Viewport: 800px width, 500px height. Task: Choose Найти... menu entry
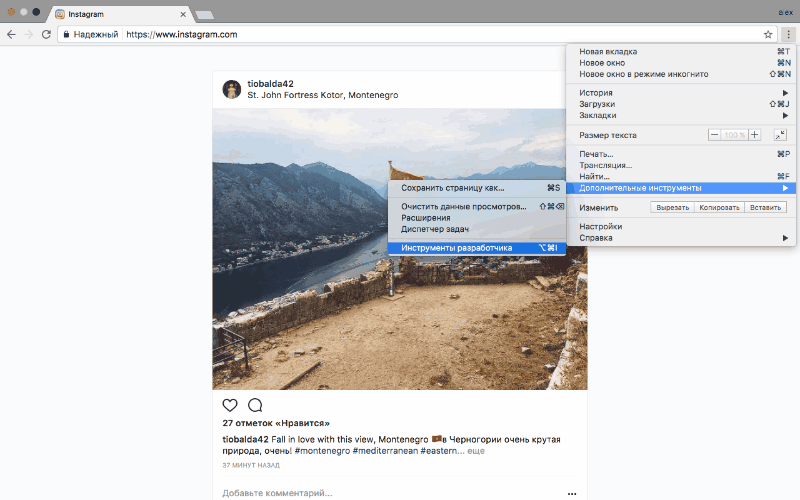click(x=681, y=177)
